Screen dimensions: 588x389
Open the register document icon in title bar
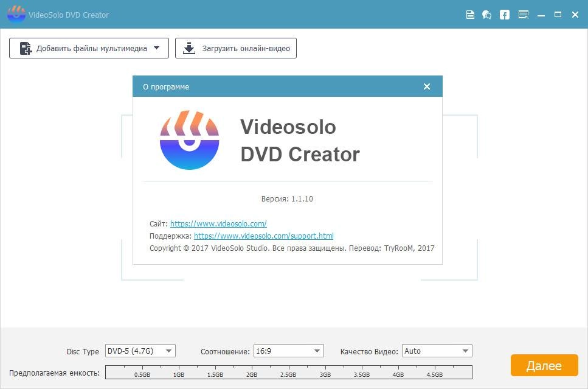click(470, 15)
